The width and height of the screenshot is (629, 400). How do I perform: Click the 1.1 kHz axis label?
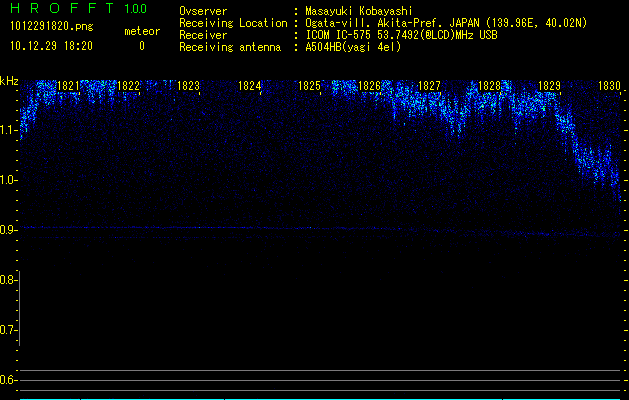pyautogui.click(x=7, y=130)
